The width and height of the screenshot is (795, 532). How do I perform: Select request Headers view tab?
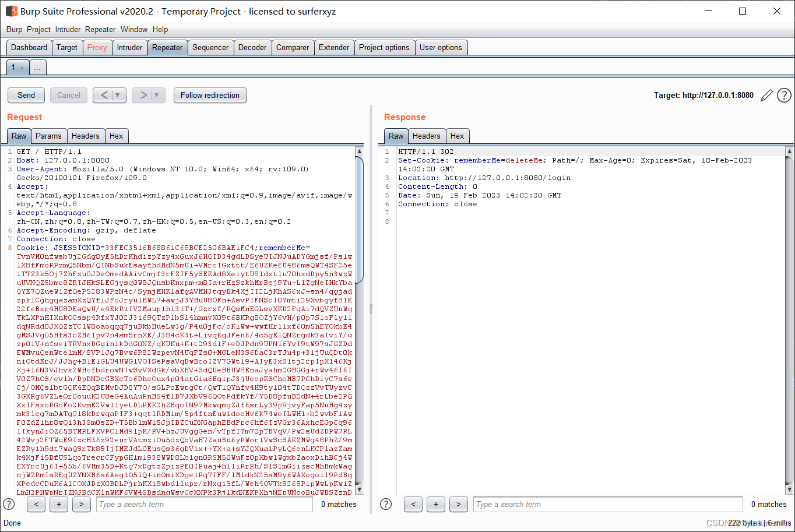[86, 136]
